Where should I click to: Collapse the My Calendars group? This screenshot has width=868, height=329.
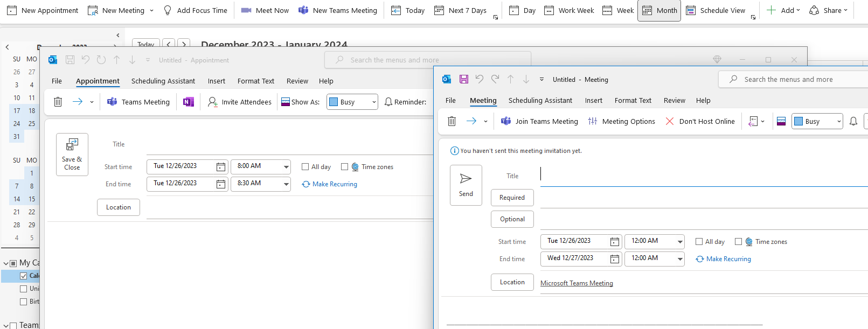pos(6,263)
